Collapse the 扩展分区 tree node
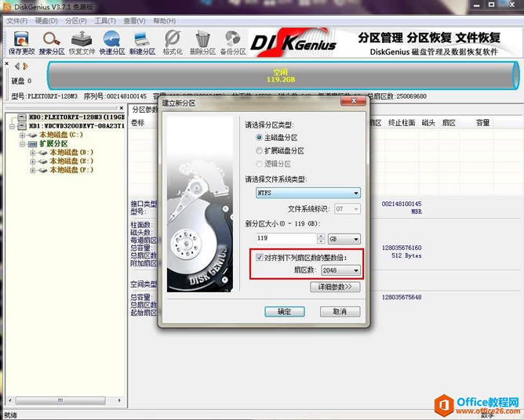The width and height of the screenshot is (524, 420). pyautogui.click(x=23, y=144)
